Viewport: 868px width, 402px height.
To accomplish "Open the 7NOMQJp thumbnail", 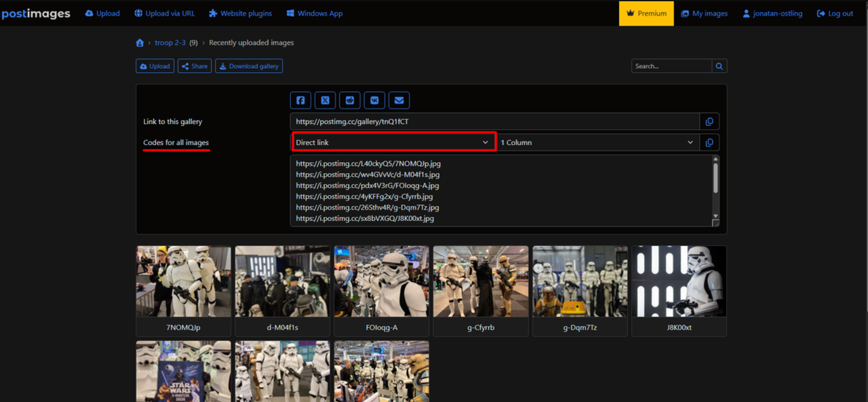I will (x=183, y=281).
